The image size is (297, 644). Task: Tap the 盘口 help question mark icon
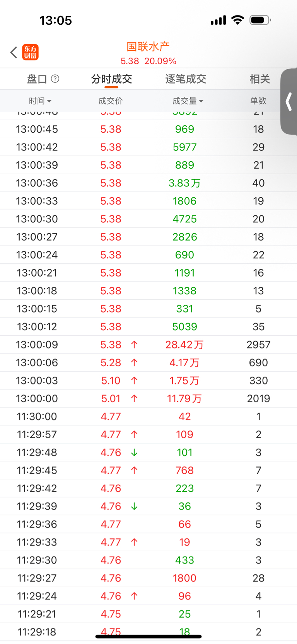click(55, 79)
